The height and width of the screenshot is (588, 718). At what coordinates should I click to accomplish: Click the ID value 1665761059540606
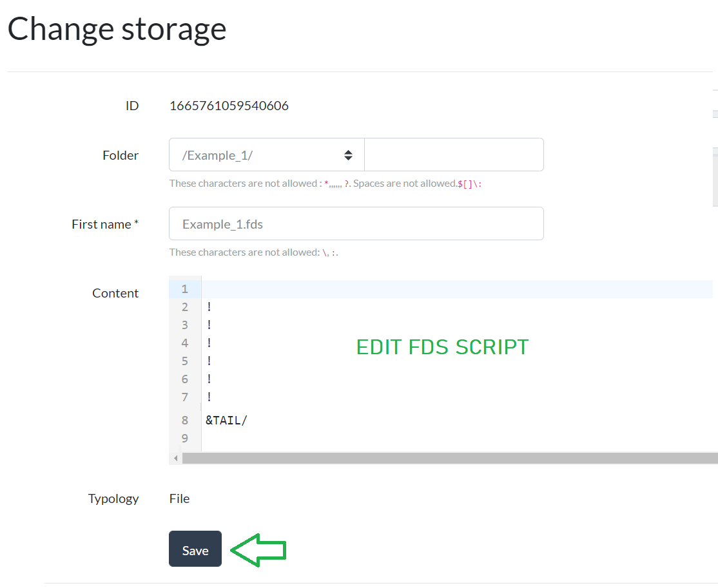(x=229, y=106)
